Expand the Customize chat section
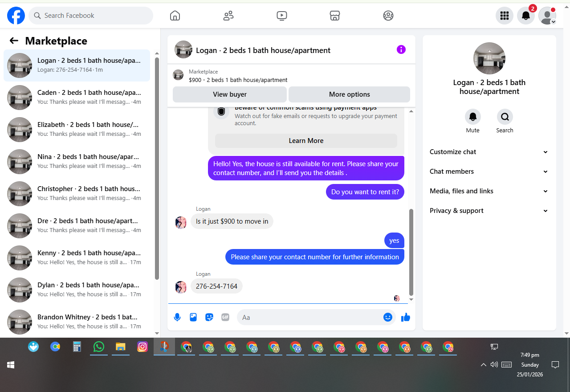This screenshot has height=392, width=570. pyautogui.click(x=489, y=152)
